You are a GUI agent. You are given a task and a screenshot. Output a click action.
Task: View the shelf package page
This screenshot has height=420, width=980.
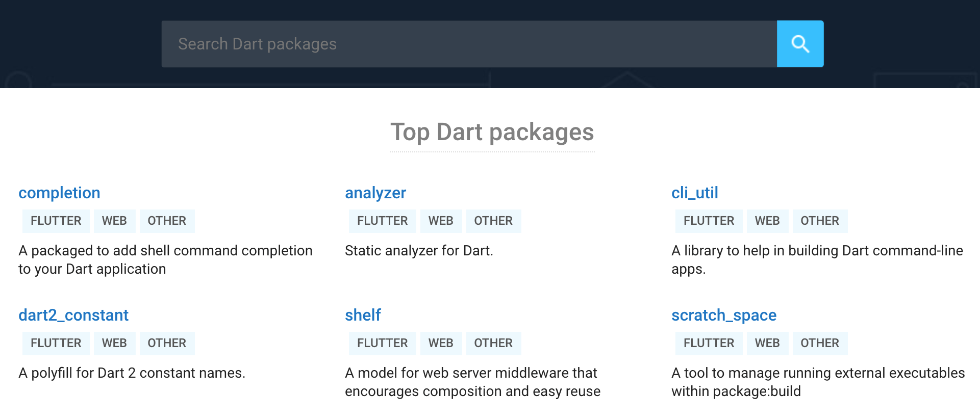[363, 315]
